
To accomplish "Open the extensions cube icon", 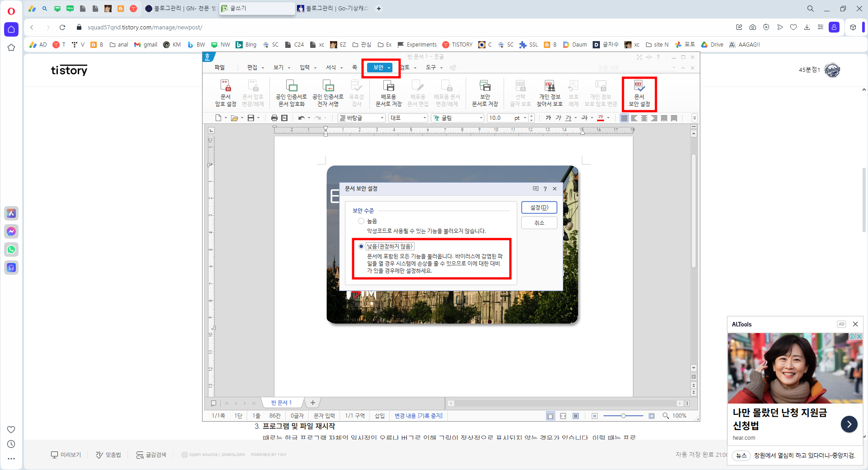I will [853, 27].
